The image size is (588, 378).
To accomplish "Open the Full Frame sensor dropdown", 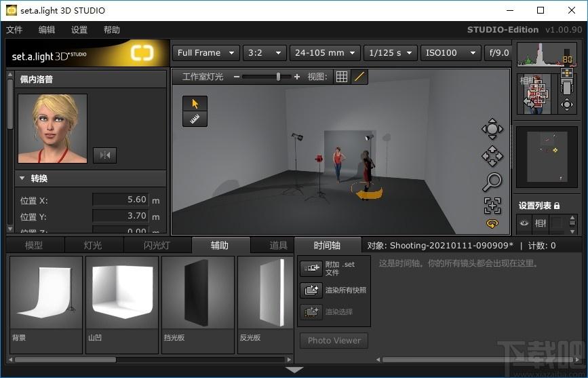I will [x=205, y=53].
